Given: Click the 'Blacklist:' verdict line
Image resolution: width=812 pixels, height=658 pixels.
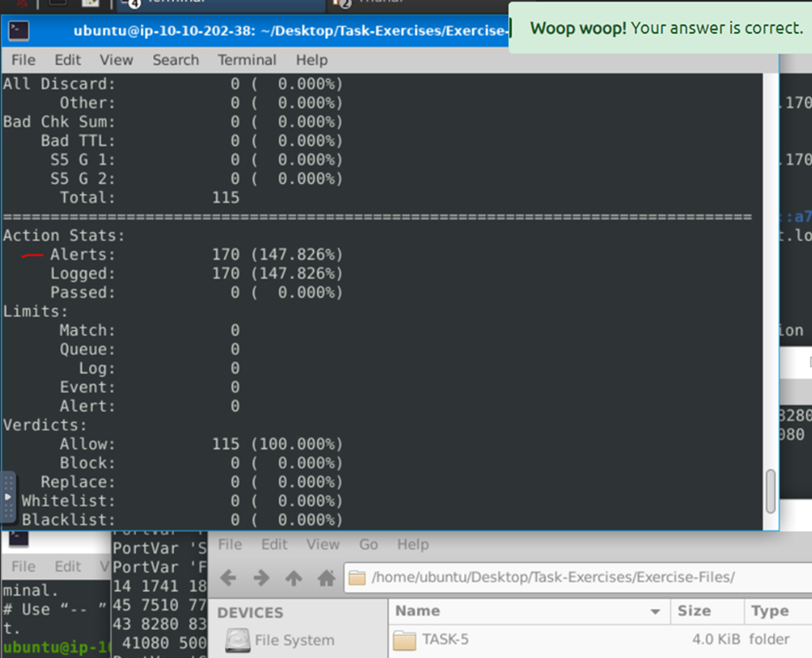Looking at the screenshot, I should coord(182,520).
